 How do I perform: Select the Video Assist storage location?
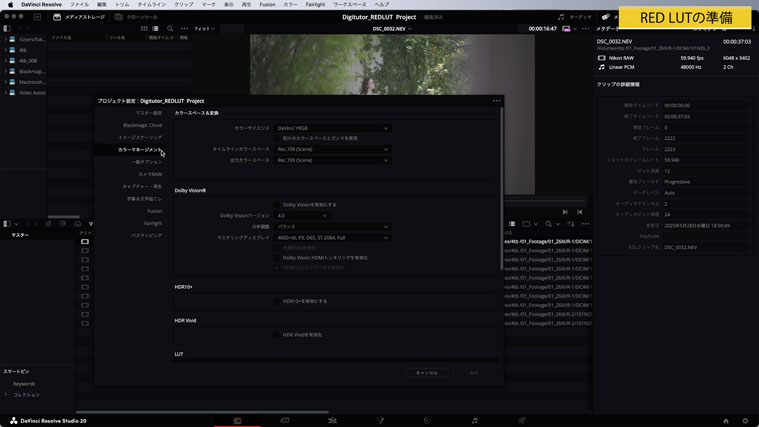(32, 93)
